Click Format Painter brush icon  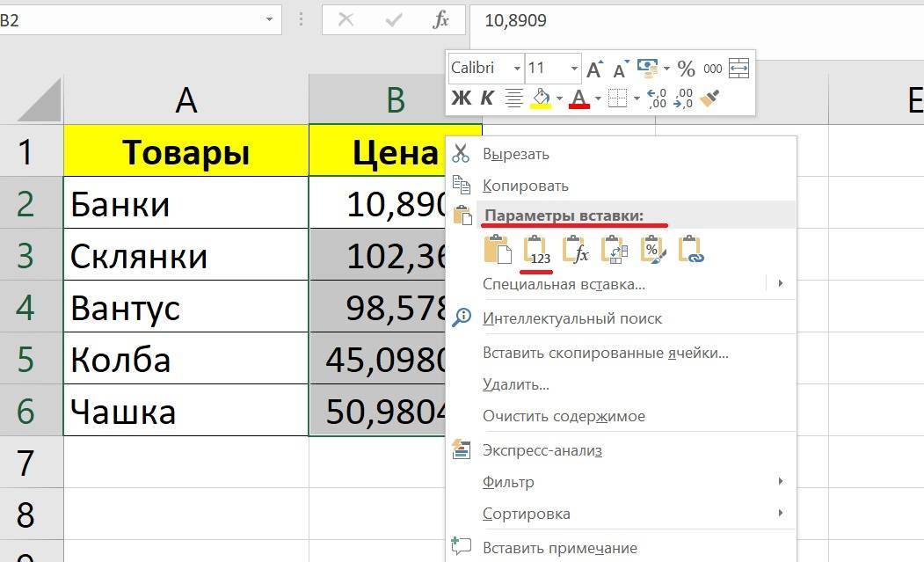[x=710, y=98]
